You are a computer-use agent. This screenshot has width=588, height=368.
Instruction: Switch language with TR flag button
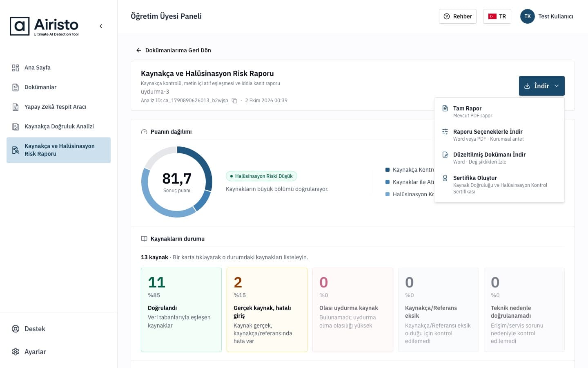click(x=497, y=16)
